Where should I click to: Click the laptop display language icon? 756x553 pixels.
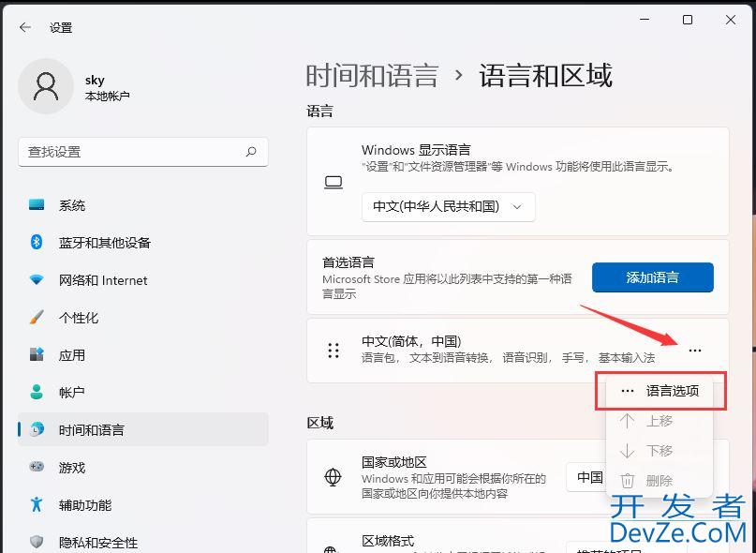(334, 183)
